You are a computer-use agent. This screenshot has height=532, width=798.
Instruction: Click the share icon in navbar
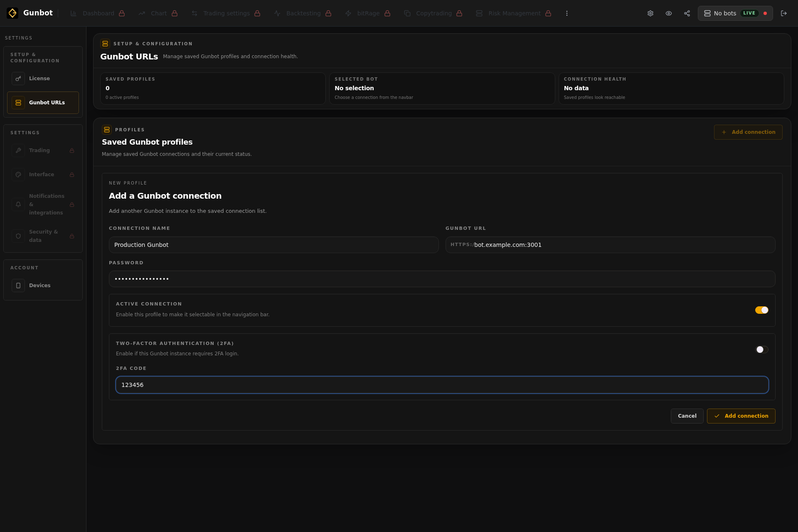click(687, 13)
